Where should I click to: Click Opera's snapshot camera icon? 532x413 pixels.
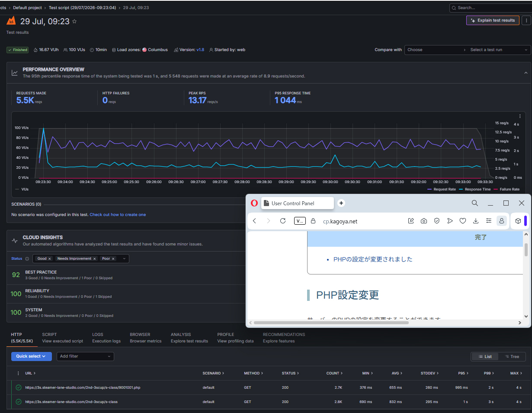pyautogui.click(x=424, y=221)
